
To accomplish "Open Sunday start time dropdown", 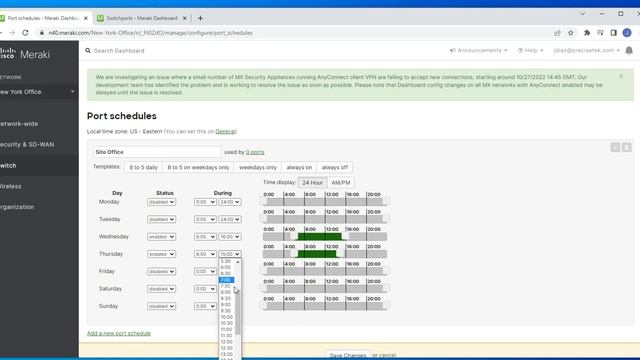I will point(205,306).
